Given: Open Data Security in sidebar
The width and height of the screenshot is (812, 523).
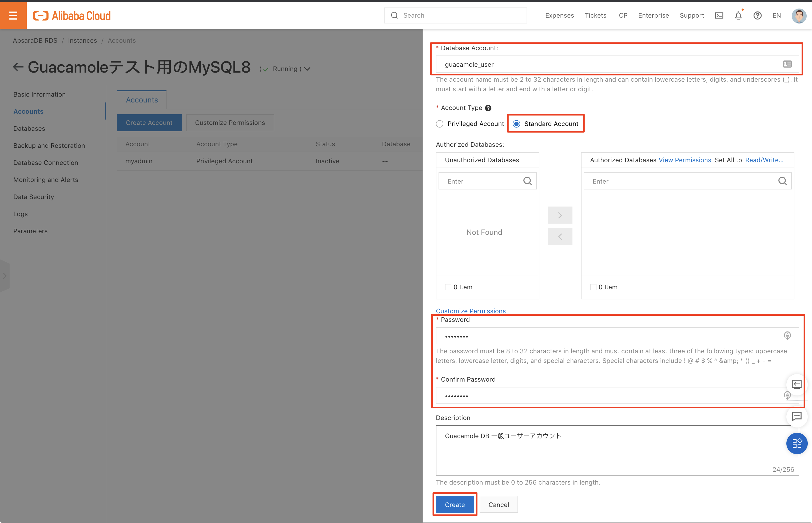Looking at the screenshot, I should pos(34,197).
